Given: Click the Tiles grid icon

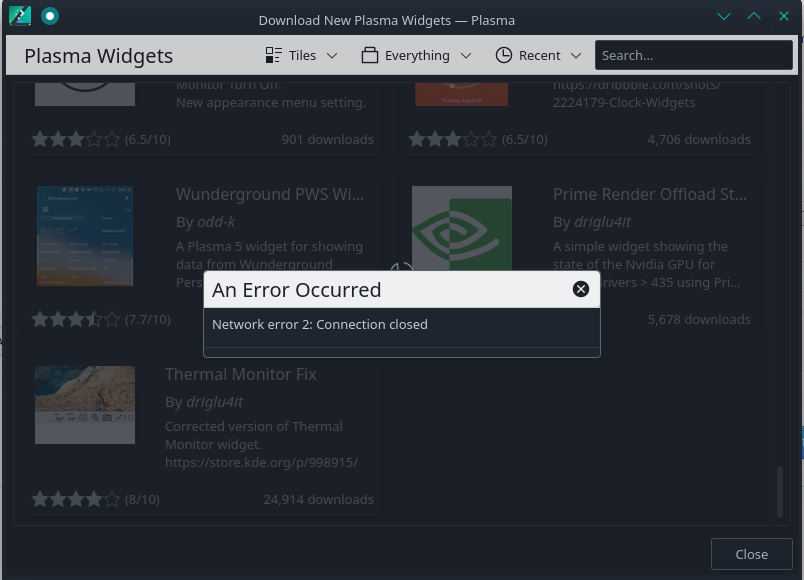Looking at the screenshot, I should point(274,55).
